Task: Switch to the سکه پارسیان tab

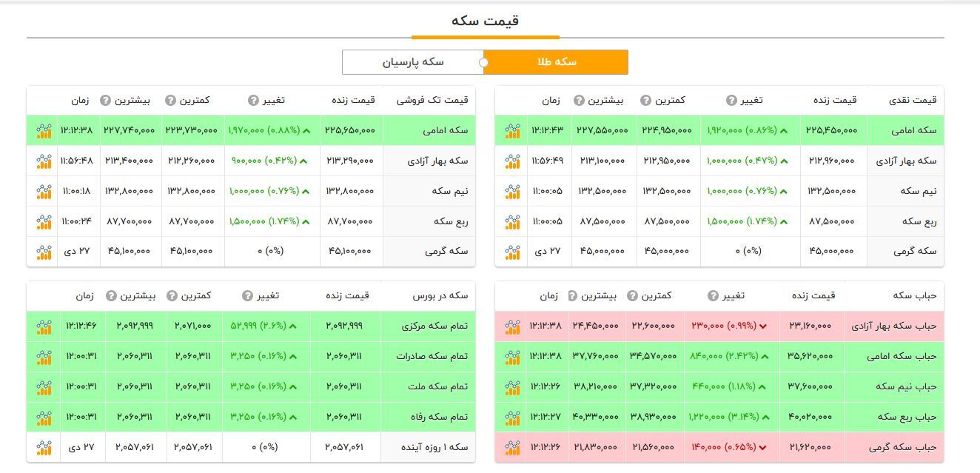Action: tap(413, 62)
